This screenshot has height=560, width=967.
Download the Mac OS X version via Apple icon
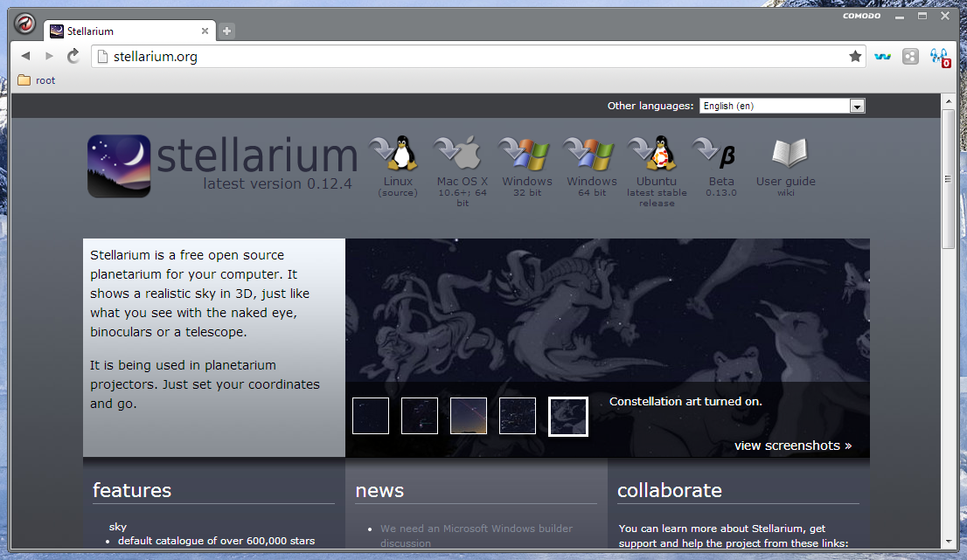pos(457,153)
